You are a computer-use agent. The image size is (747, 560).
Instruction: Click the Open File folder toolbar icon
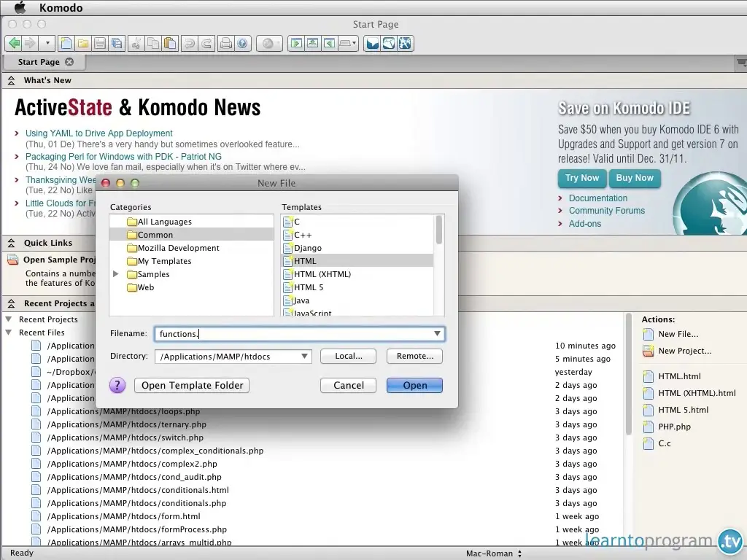pyautogui.click(x=83, y=43)
